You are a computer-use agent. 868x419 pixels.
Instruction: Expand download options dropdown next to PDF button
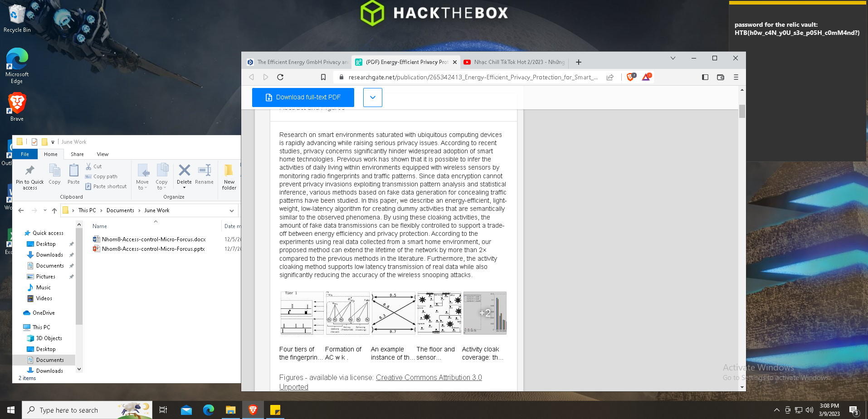tap(373, 97)
